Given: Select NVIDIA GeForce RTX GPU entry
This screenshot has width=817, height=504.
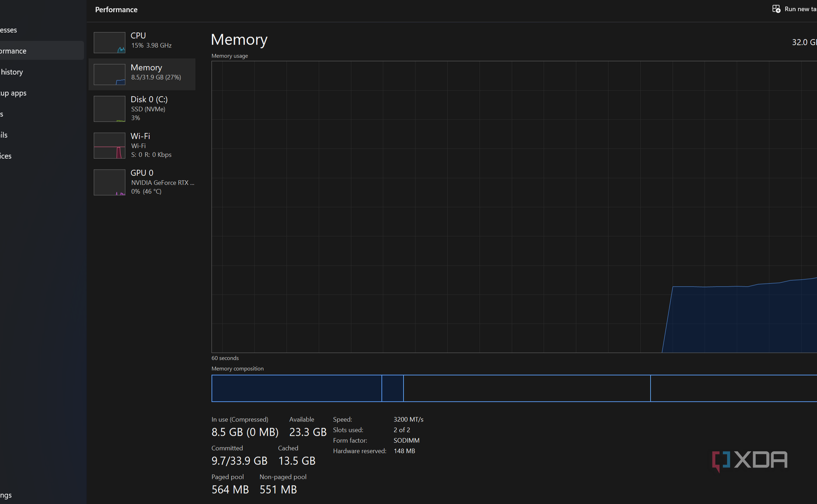Looking at the screenshot, I should point(142,182).
